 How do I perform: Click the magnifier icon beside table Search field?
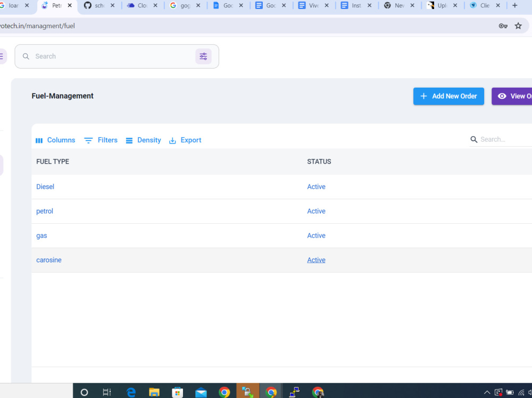pos(473,139)
